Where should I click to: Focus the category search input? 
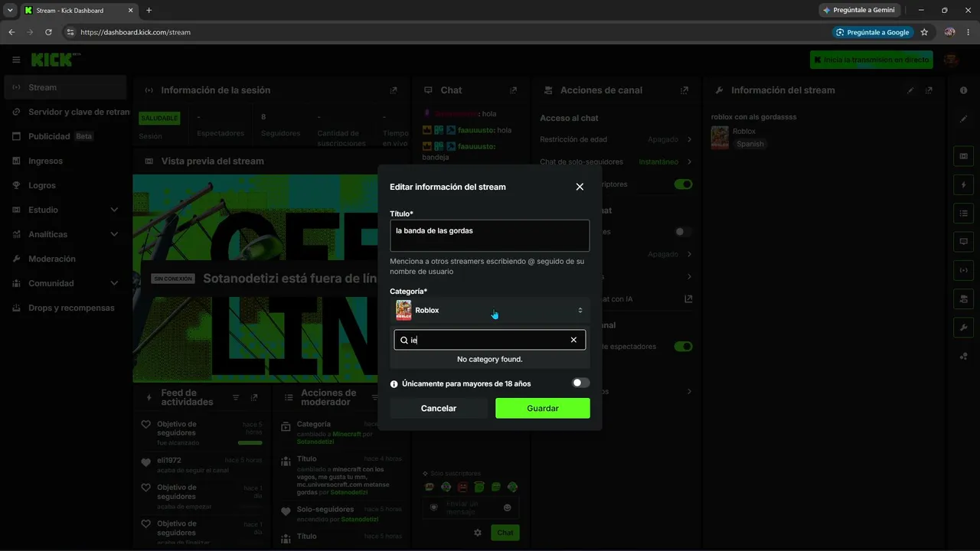488,340
